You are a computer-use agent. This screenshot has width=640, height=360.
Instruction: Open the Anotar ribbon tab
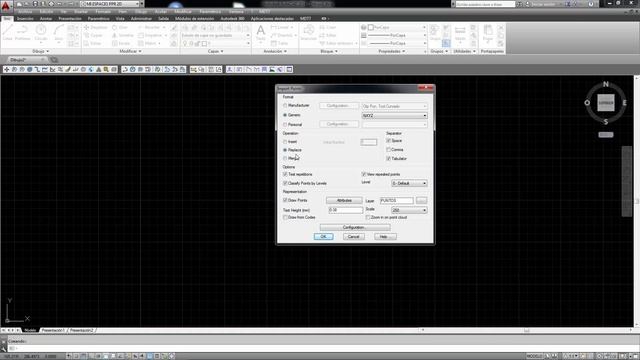46,18
